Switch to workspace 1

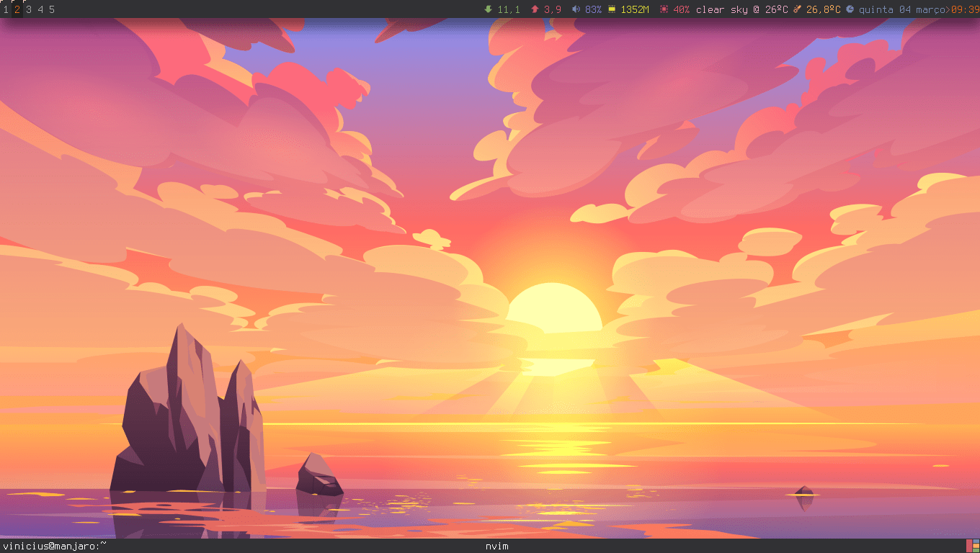click(x=6, y=9)
